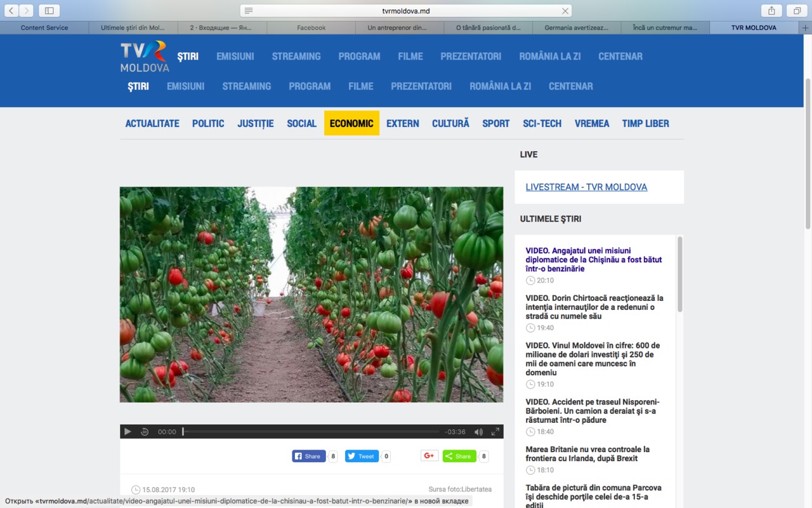Click the TVR Moldova logo

[145, 57]
